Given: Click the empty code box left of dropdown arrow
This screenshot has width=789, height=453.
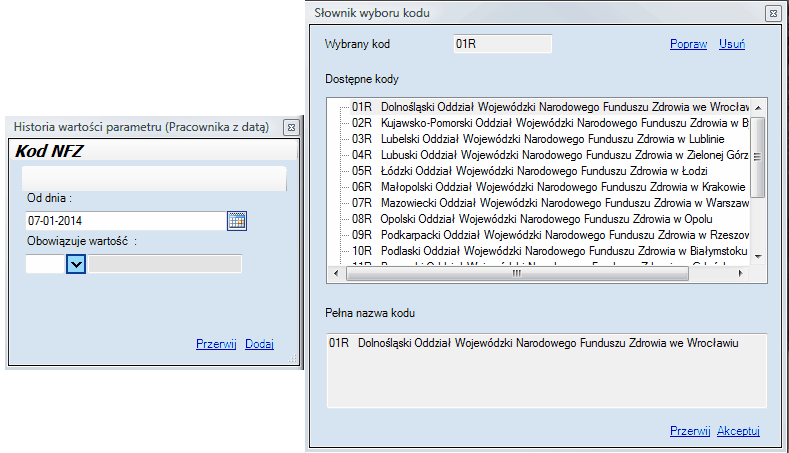Looking at the screenshot, I should point(45,264).
